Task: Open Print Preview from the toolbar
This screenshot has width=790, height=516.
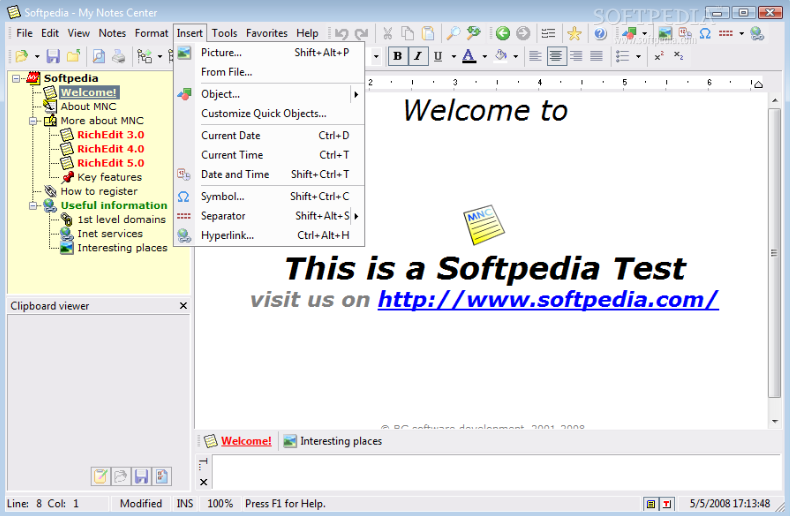Action: [x=99, y=56]
